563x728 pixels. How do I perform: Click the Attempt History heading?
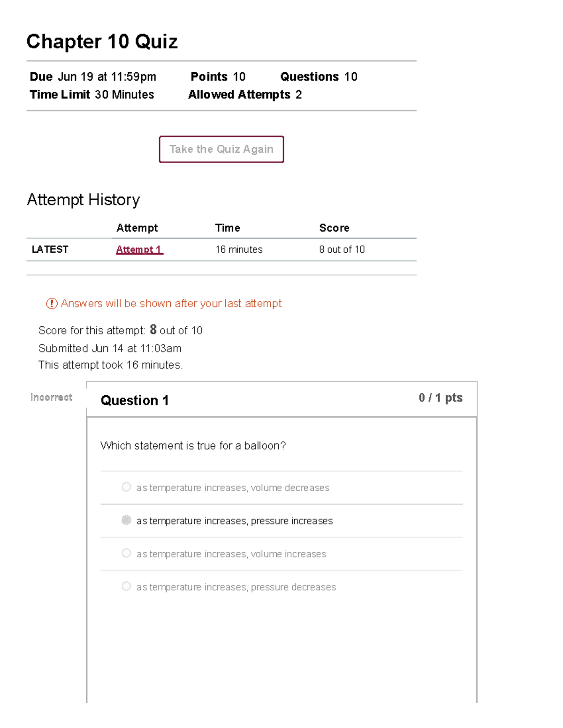tap(84, 200)
